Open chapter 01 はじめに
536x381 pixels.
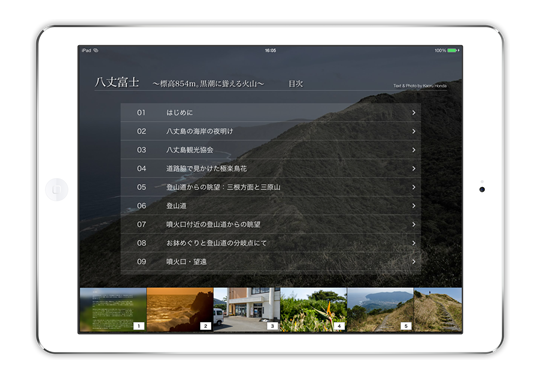pos(270,112)
